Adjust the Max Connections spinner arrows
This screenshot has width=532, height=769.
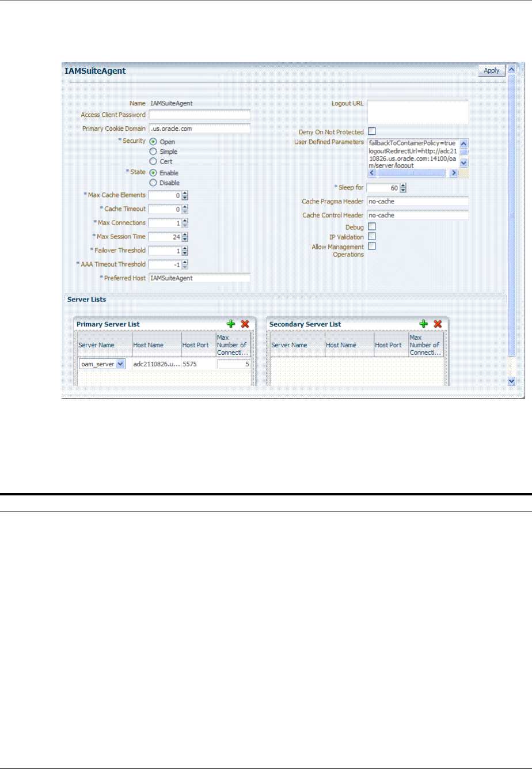tap(185, 223)
